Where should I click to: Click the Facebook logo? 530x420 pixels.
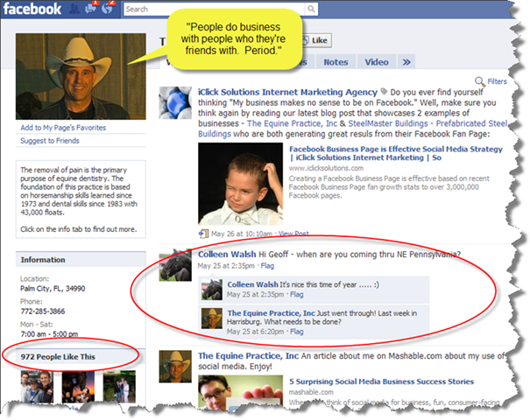point(32,9)
